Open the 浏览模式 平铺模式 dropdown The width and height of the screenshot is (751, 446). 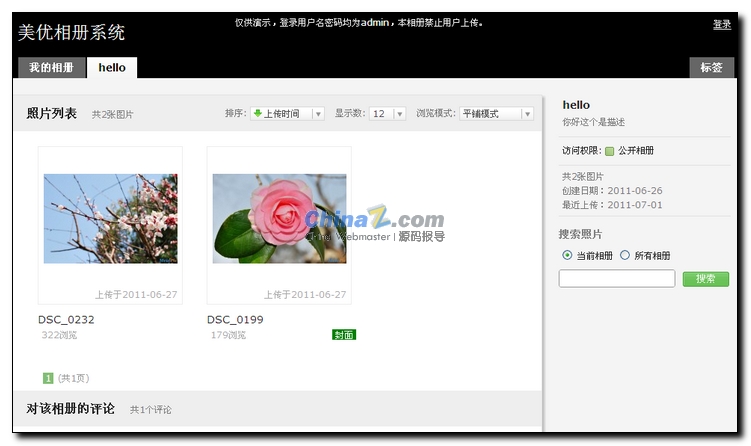(496, 114)
